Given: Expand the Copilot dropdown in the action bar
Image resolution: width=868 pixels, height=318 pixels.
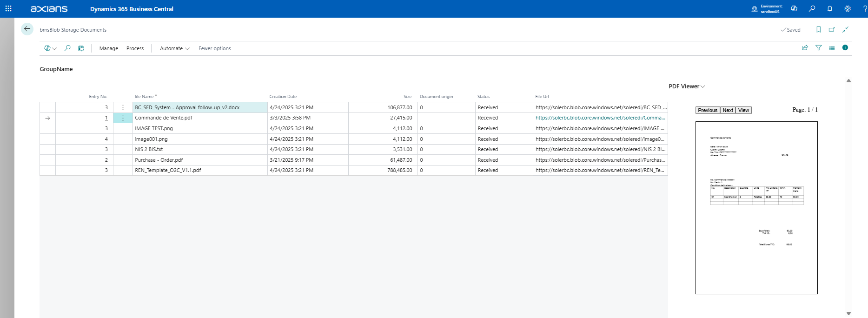Looking at the screenshot, I should point(50,48).
